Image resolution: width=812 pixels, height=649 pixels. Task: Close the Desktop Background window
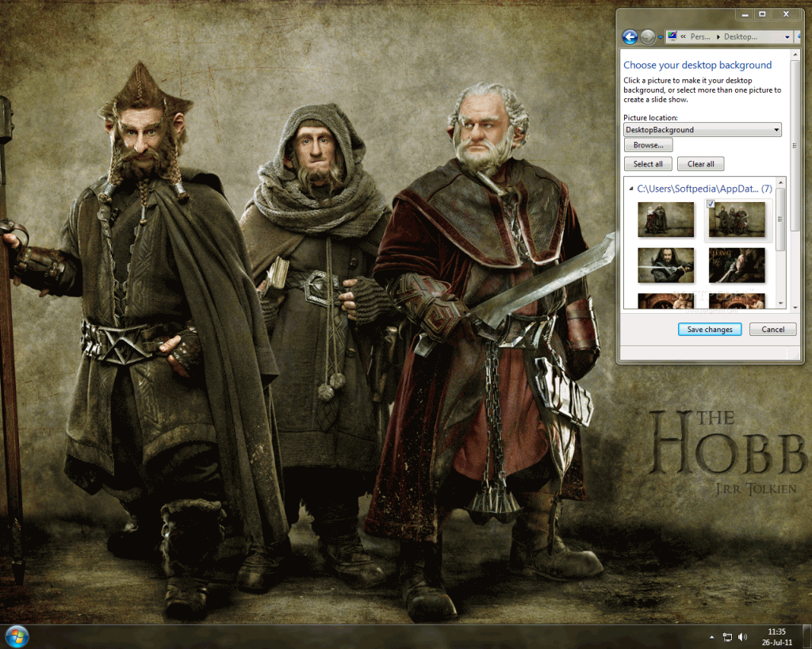coord(786,14)
